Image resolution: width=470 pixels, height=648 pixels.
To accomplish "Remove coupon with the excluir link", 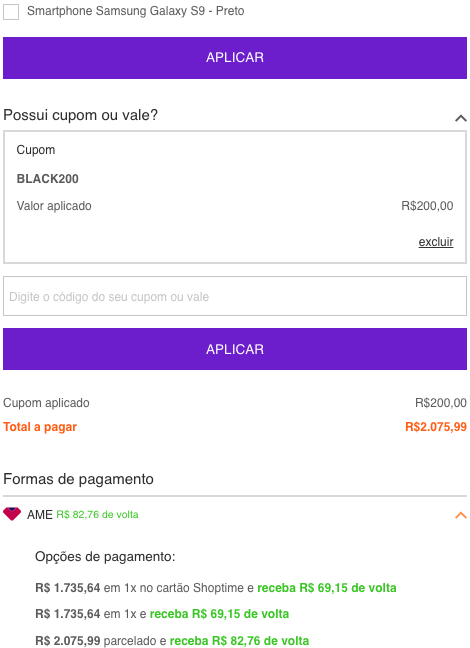I will tap(436, 242).
